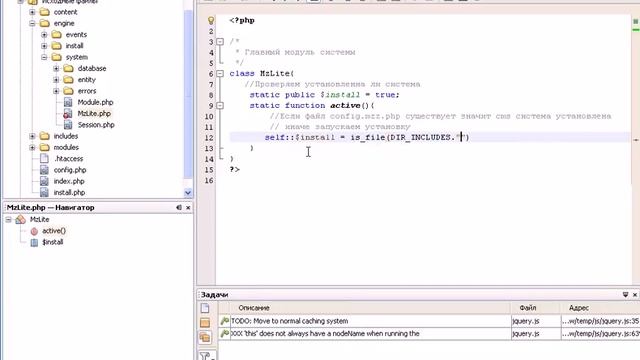Screen dimensions: 640x360
Task: Select active() label in Navigator
Action: (54, 231)
